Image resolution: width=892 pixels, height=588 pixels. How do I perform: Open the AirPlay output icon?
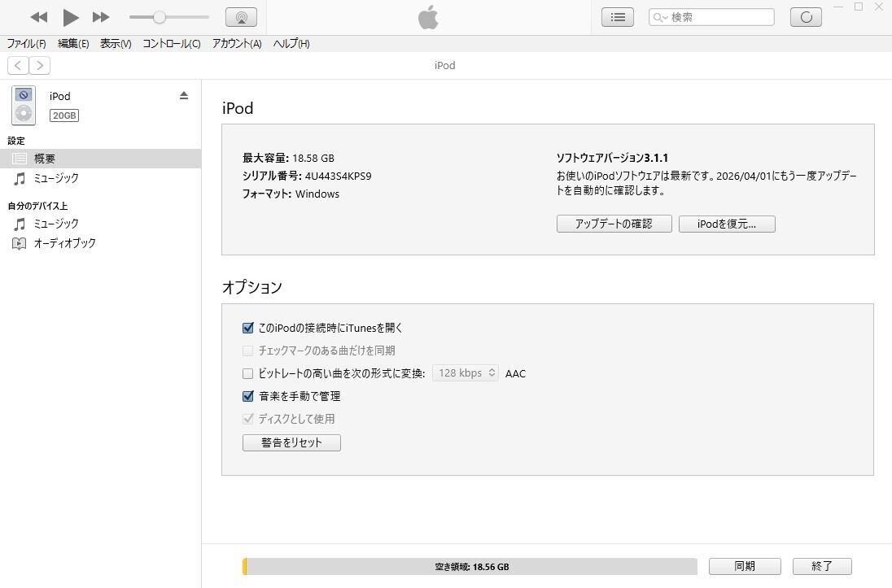[x=240, y=17]
